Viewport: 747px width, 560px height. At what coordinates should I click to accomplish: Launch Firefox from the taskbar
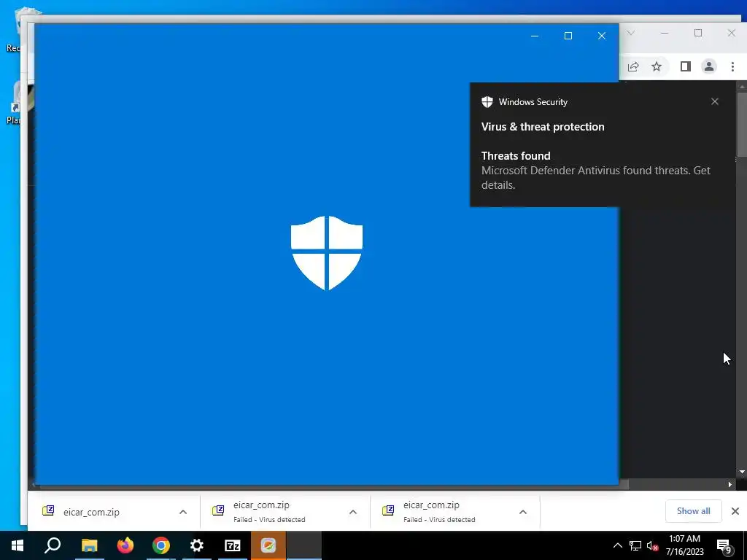click(125, 545)
